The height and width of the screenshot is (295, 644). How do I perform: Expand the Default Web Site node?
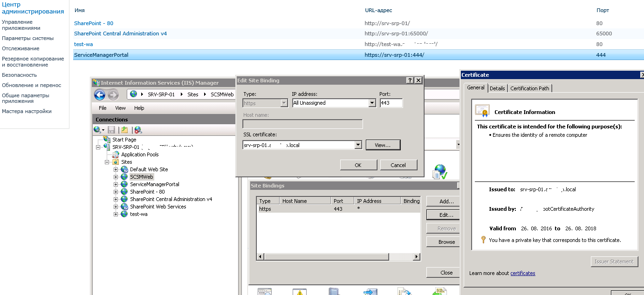pos(116,169)
